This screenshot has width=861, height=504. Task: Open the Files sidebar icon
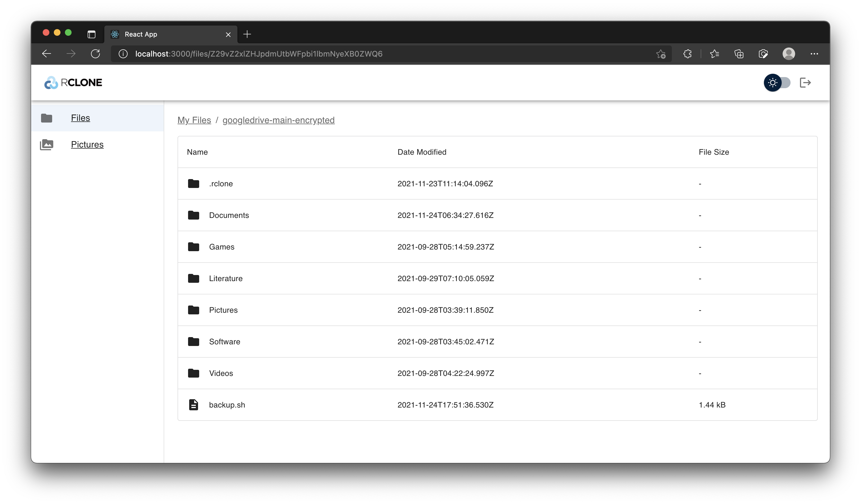point(47,118)
